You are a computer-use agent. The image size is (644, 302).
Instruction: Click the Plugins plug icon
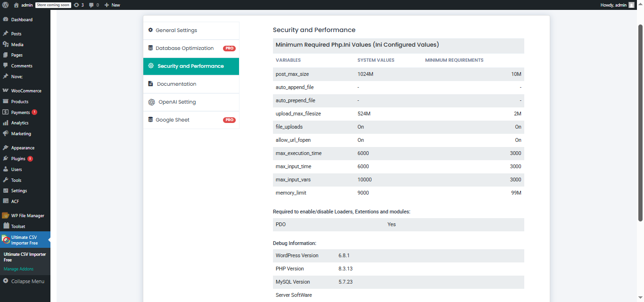coord(7,158)
